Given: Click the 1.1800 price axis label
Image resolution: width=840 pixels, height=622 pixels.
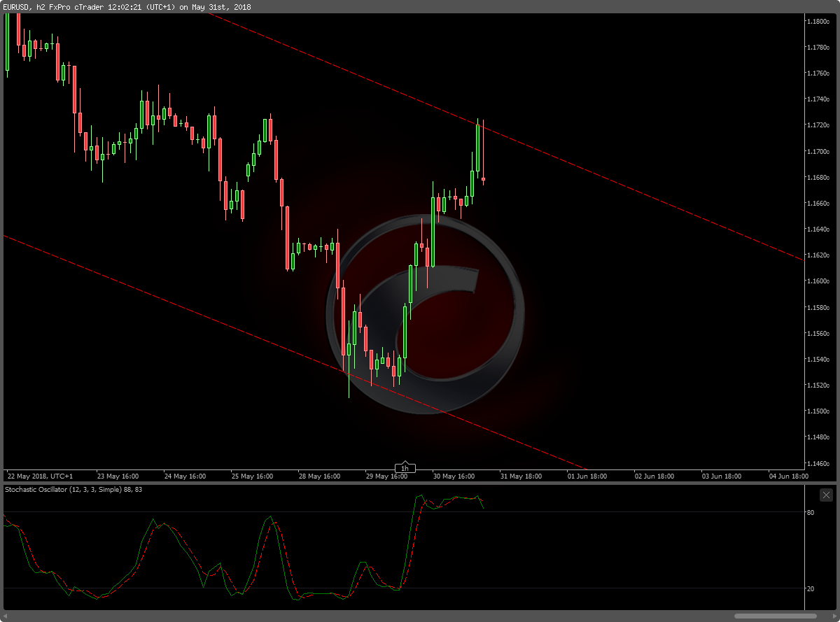Looking at the screenshot, I should (x=818, y=22).
